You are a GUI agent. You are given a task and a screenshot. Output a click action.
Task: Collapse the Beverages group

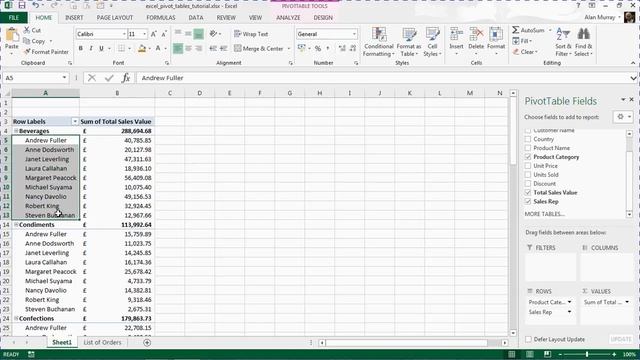pos(16,131)
